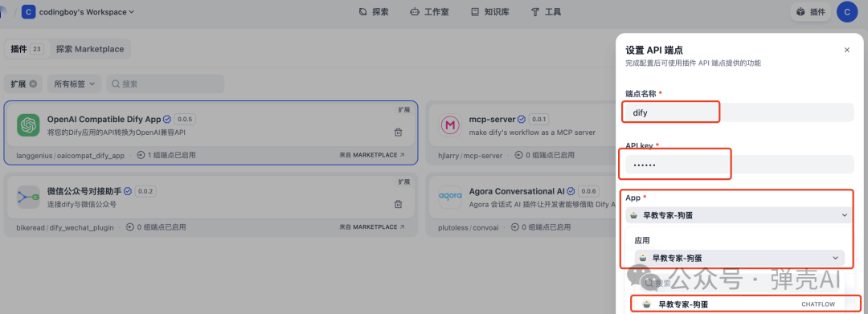Click the 微信公众号对接助手 verified badge

tap(128, 191)
